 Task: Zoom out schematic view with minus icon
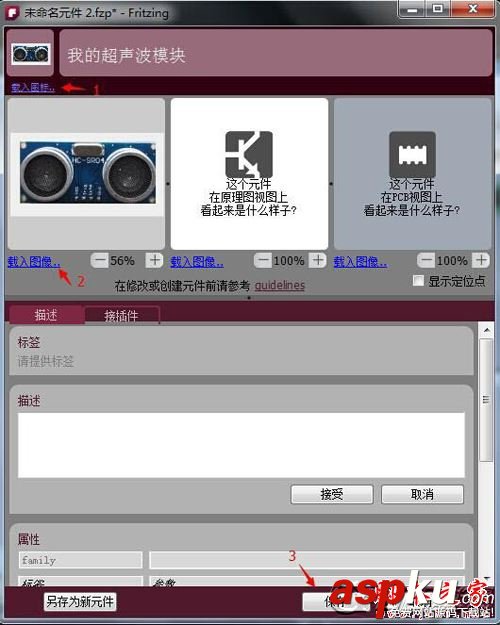(x=263, y=260)
